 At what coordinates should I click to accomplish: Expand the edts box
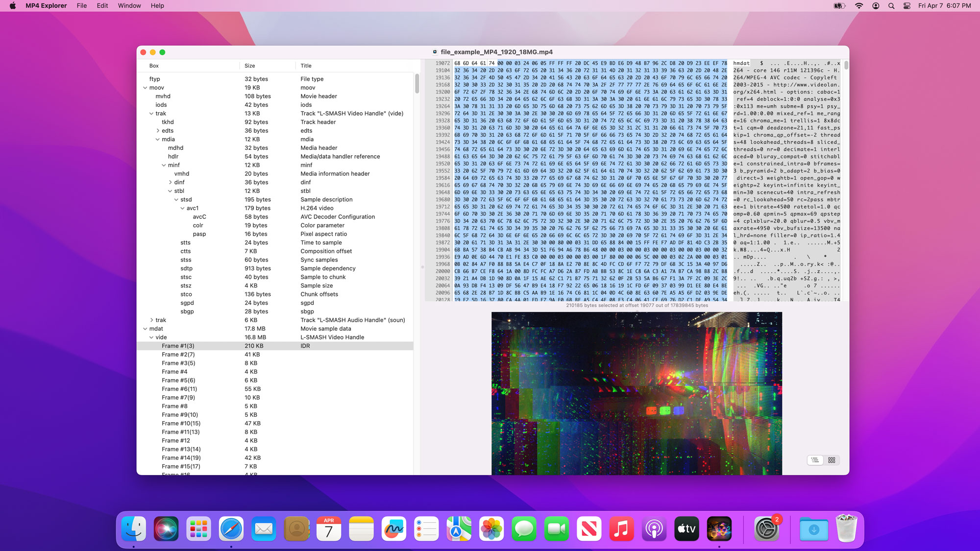158,131
